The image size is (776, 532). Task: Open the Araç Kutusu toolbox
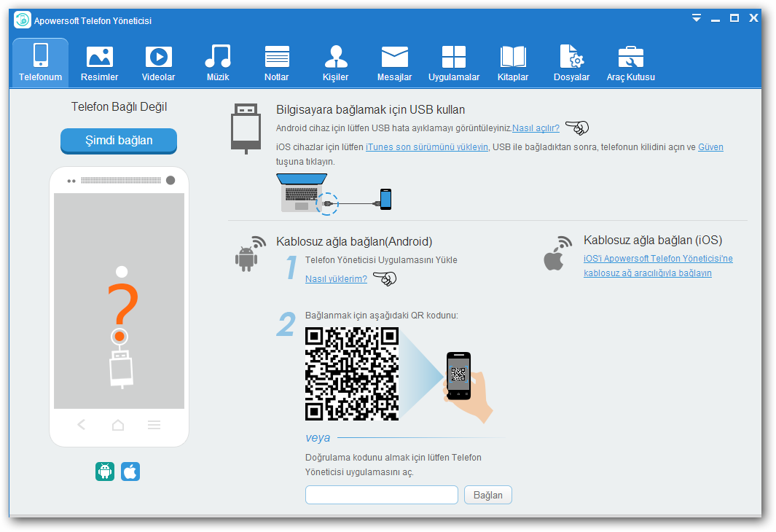click(x=630, y=63)
